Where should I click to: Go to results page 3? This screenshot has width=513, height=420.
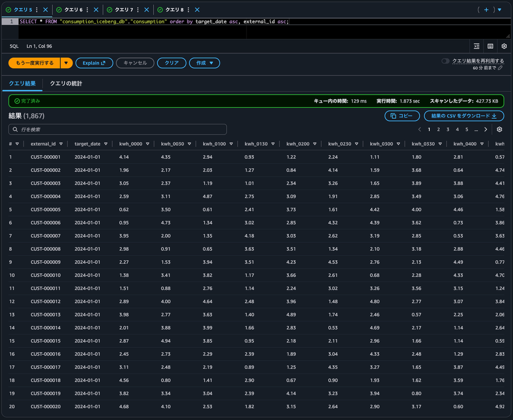click(448, 130)
